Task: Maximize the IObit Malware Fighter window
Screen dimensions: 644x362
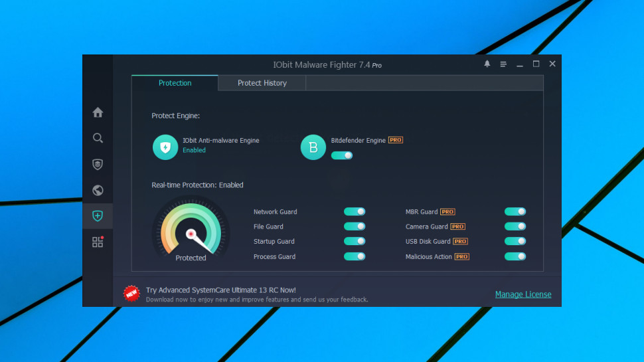Action: point(536,64)
